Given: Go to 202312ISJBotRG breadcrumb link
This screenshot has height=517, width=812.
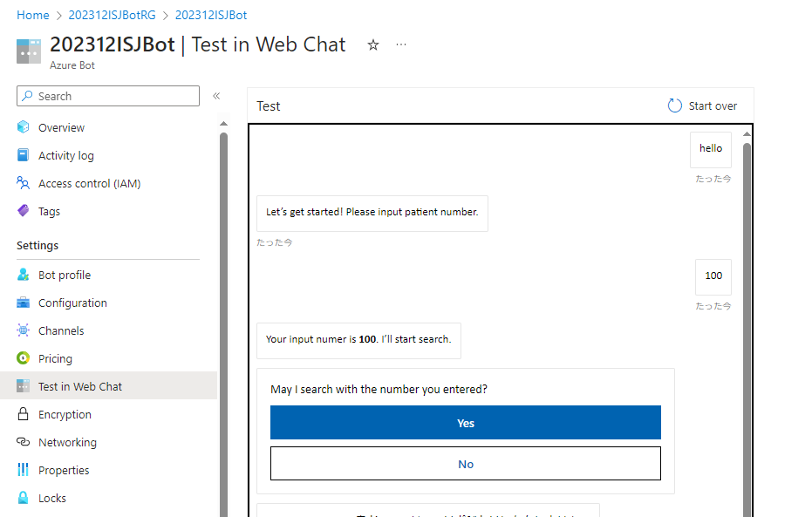Looking at the screenshot, I should pos(112,15).
